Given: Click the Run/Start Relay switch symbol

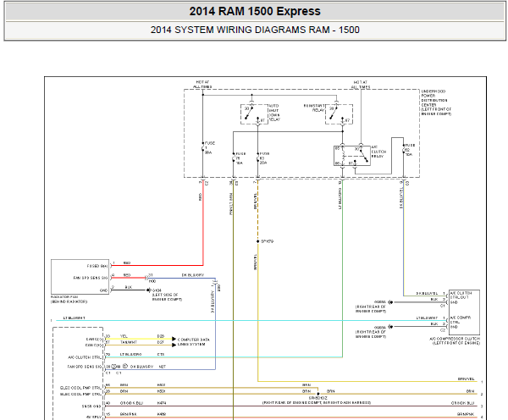Looking at the screenshot, I should tap(339, 114).
